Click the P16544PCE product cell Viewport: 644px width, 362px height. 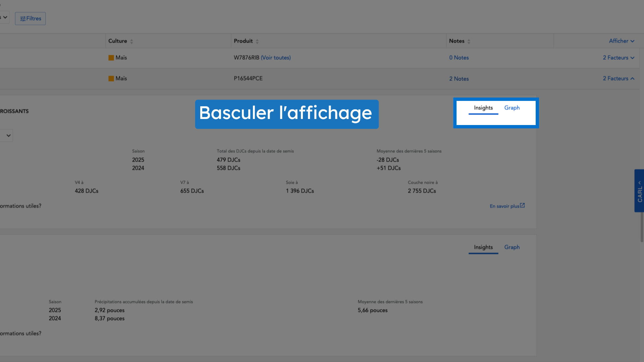tap(248, 78)
